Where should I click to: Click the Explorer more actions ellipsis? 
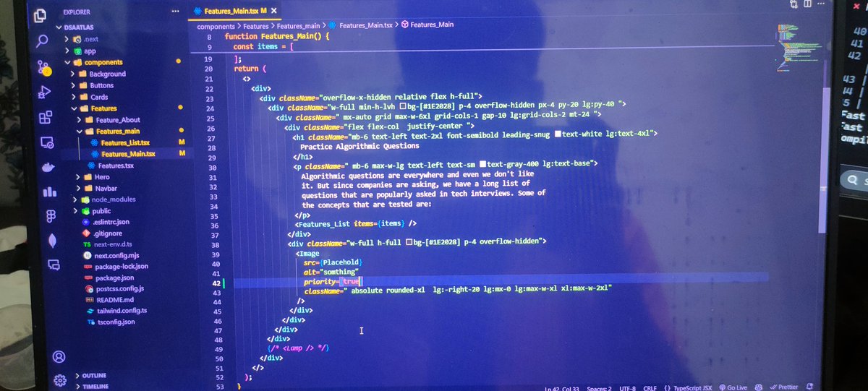175,12
